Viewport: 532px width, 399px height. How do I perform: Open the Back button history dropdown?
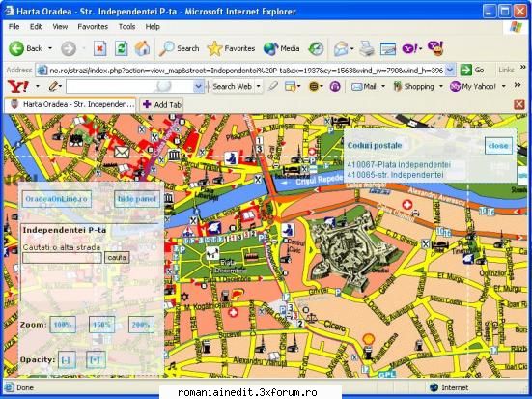(50, 48)
